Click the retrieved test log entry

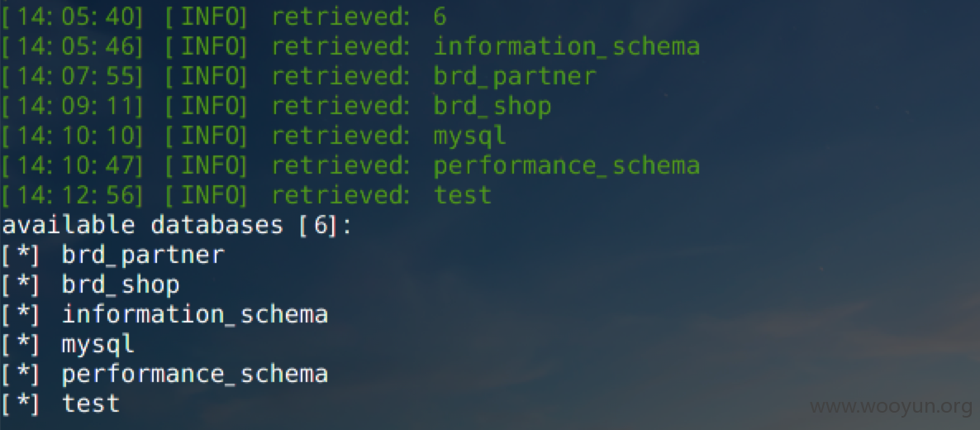pos(245,195)
